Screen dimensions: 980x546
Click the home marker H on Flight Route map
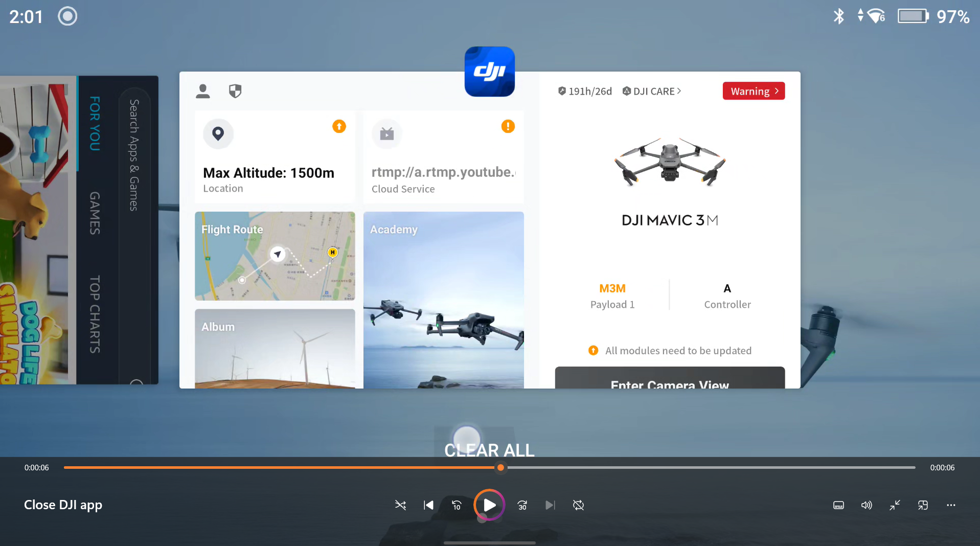coord(332,252)
